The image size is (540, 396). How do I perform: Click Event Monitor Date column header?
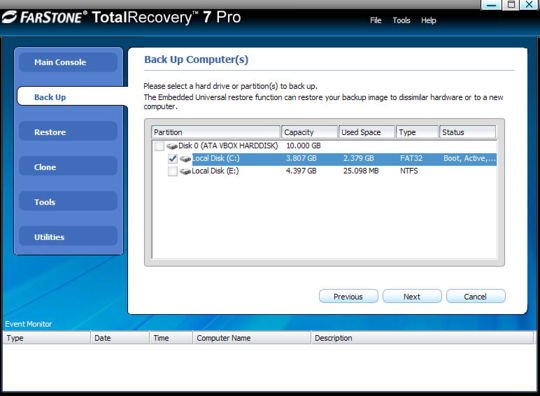(x=120, y=338)
